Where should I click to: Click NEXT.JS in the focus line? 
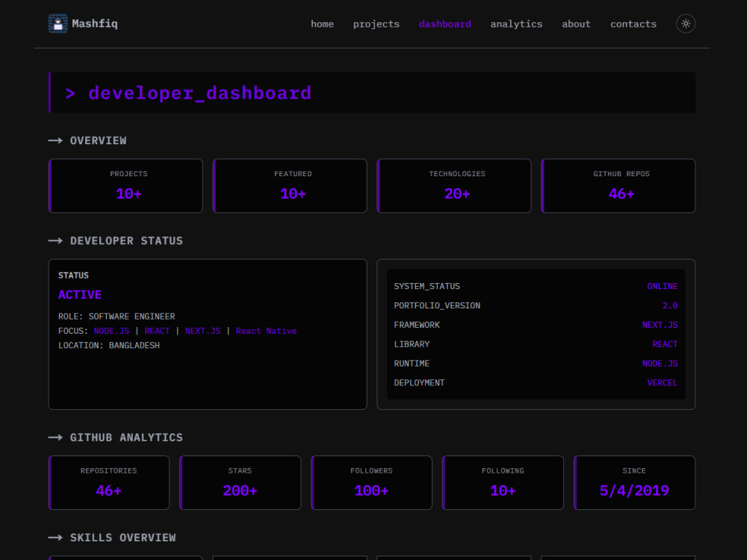[202, 331]
